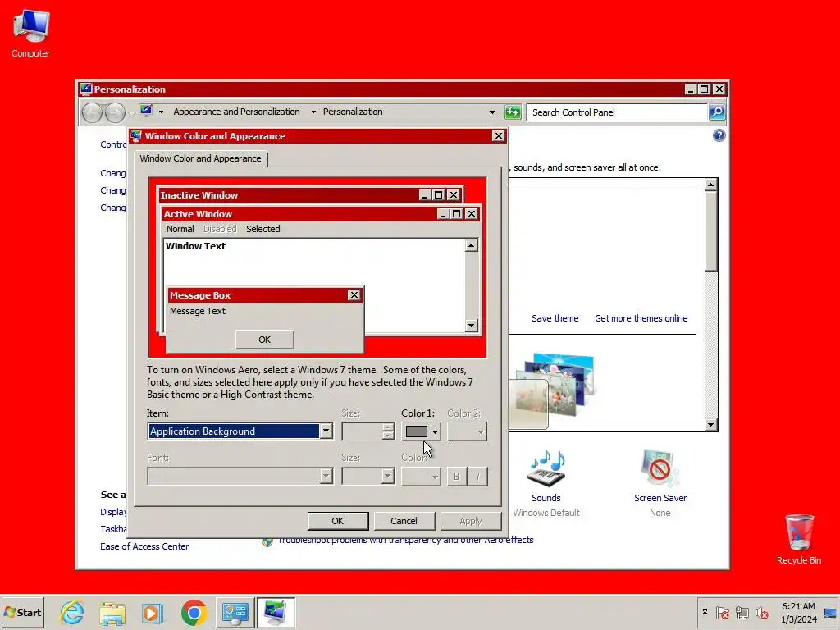Select the Personalization taskbar icon

276,612
